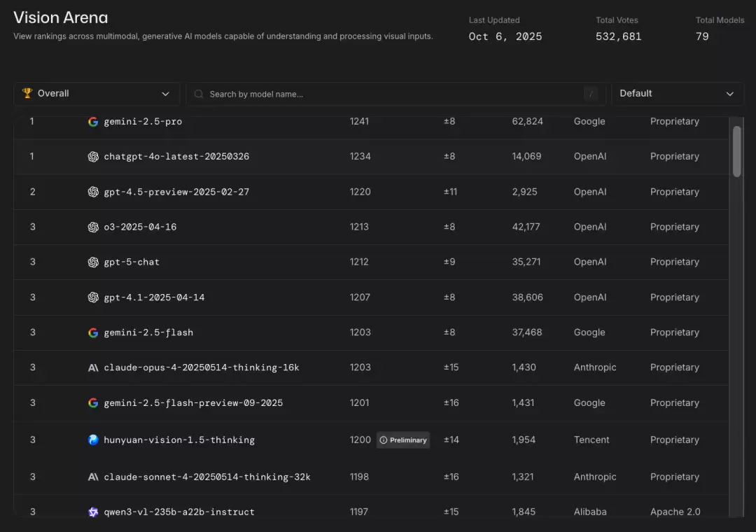Click the leaderboard scrollbar thumb

point(737,150)
